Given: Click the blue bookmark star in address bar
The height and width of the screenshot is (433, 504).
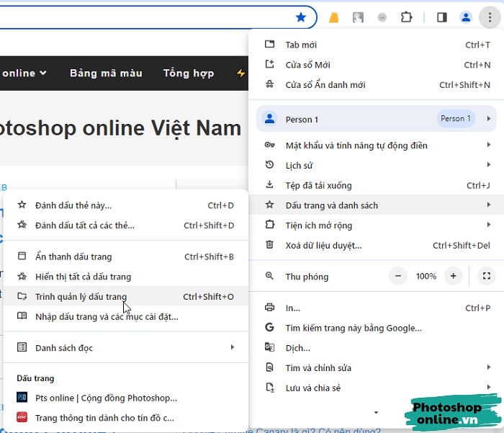Looking at the screenshot, I should tap(301, 17).
